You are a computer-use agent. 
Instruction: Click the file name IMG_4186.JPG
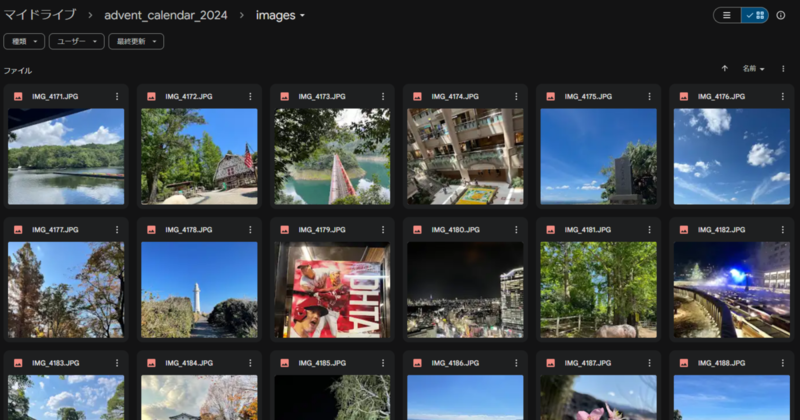455,363
